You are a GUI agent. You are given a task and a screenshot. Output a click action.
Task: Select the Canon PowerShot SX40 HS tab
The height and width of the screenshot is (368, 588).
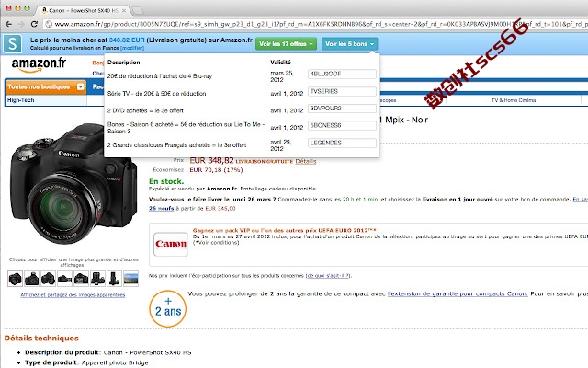[x=84, y=10]
